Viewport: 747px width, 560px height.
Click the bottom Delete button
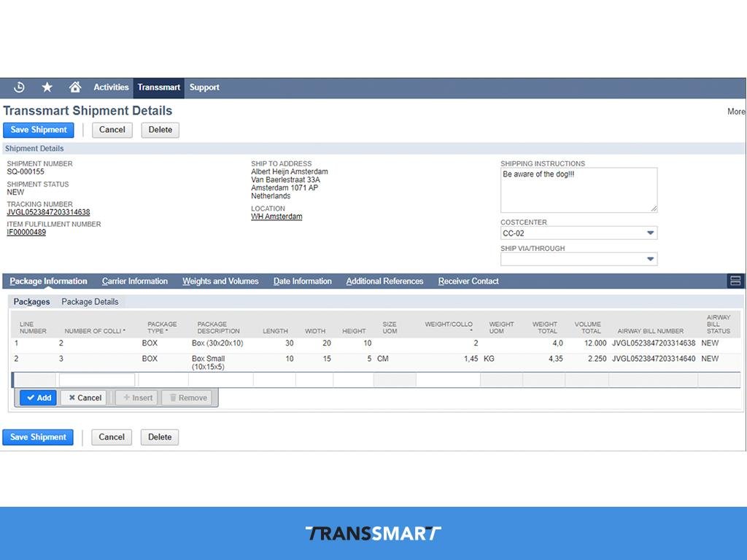[160, 437]
